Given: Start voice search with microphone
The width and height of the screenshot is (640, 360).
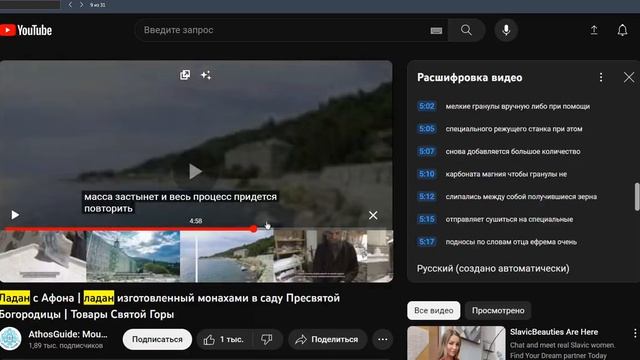Looking at the screenshot, I should point(506,30).
